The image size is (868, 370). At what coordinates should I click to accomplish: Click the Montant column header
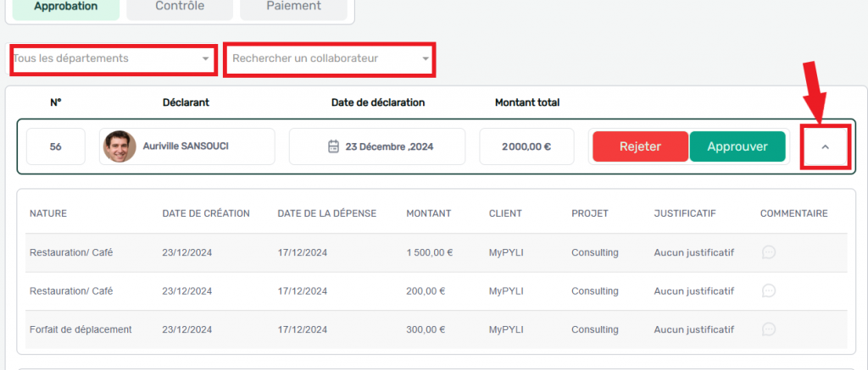(428, 213)
